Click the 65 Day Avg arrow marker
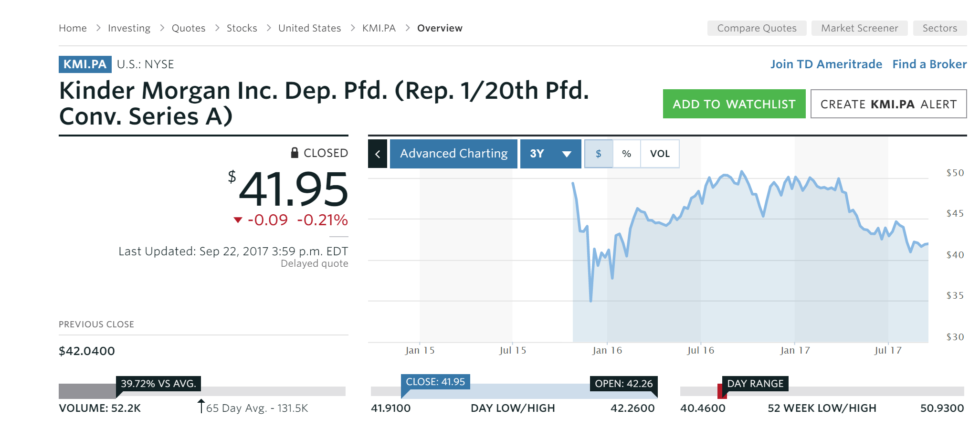The image size is (980, 429). [x=201, y=406]
